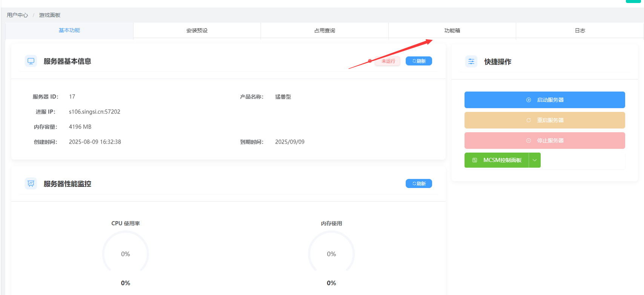Viewport: 644px width, 295px height.
Task: Click the panel icon in MCSM控制面板 button
Action: 475,160
